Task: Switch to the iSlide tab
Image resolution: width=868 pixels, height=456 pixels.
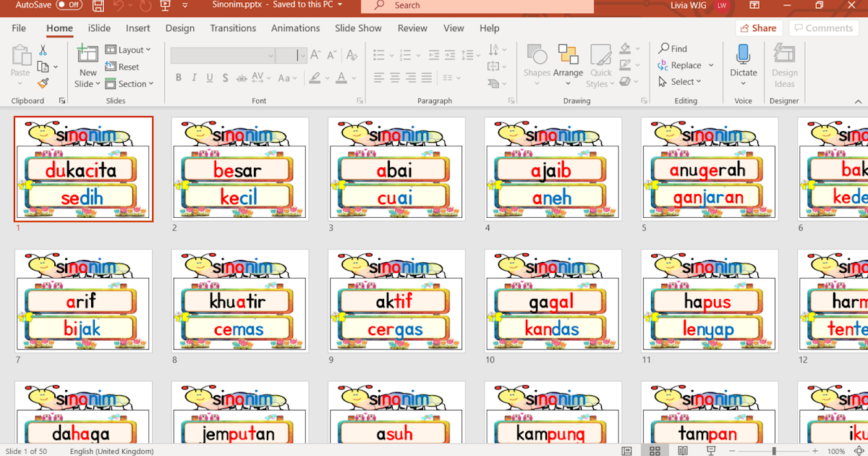Action: tap(99, 28)
